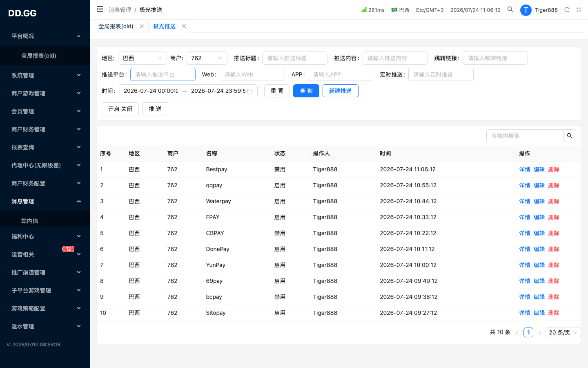This screenshot has width=588, height=368.
Task: Click the Brazil flag region indicator
Action: [400, 10]
